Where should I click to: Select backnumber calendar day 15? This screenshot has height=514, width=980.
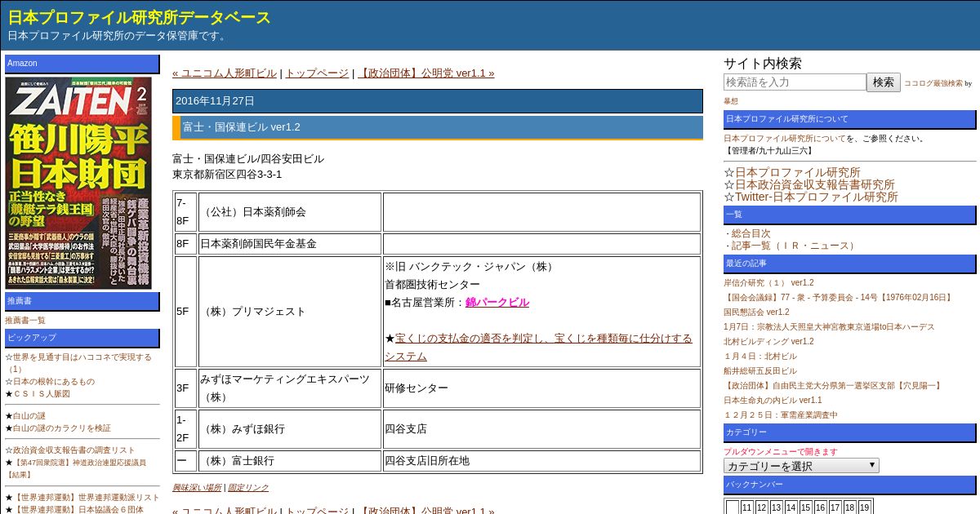coord(806,507)
